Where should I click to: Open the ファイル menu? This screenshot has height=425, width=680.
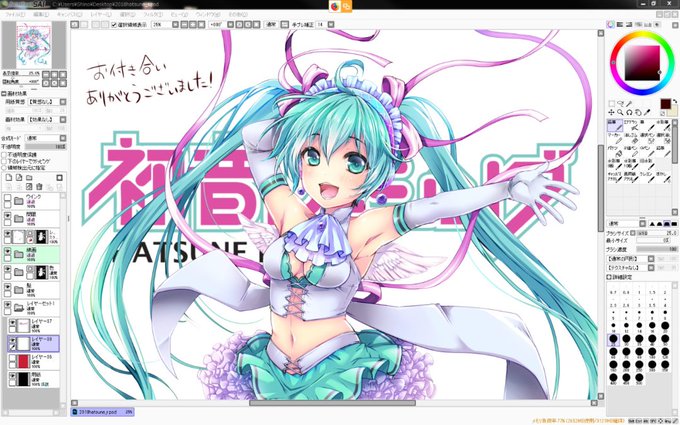15,14
